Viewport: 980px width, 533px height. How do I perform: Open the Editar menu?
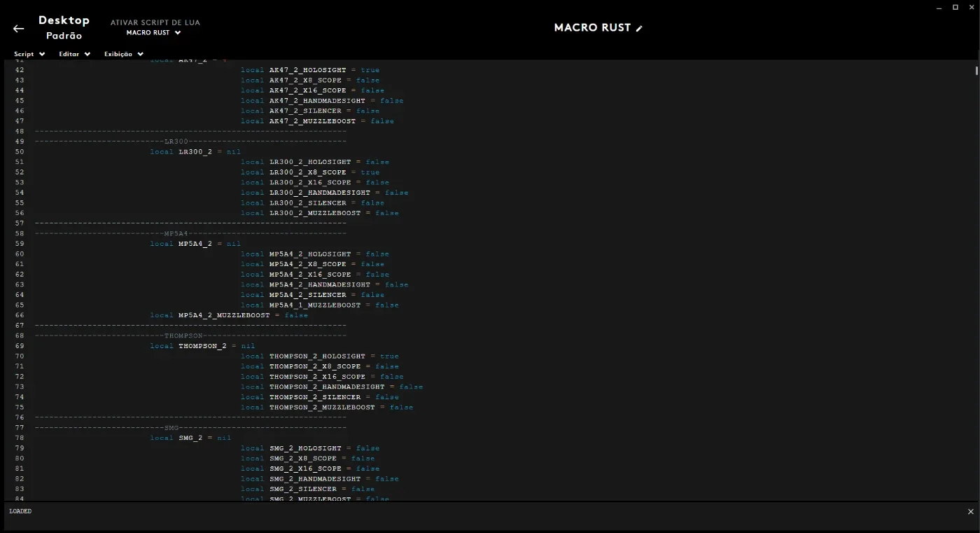click(x=75, y=54)
